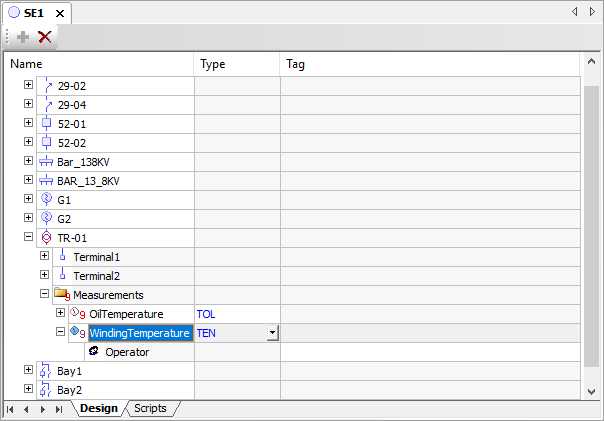Select the TR-01 transformer icon
This screenshot has width=604, height=421.
(x=46, y=238)
